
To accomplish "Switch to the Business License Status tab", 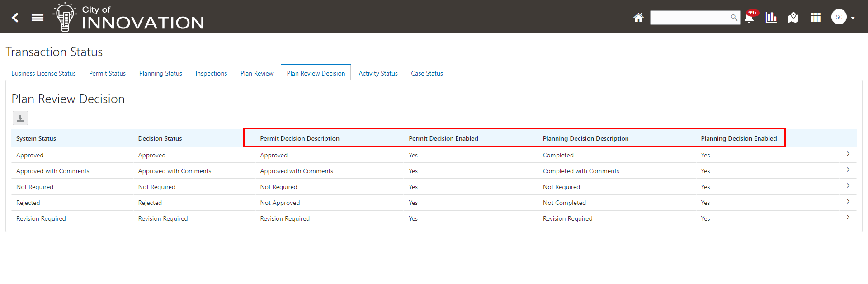I will (43, 73).
